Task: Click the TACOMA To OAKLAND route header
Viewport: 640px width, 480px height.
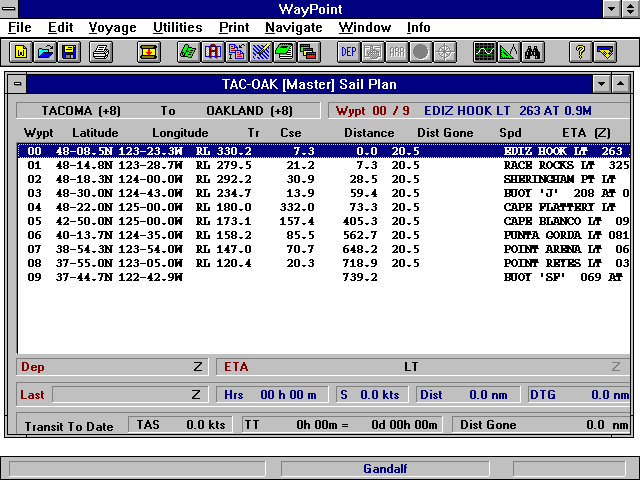Action: pyautogui.click(x=168, y=111)
